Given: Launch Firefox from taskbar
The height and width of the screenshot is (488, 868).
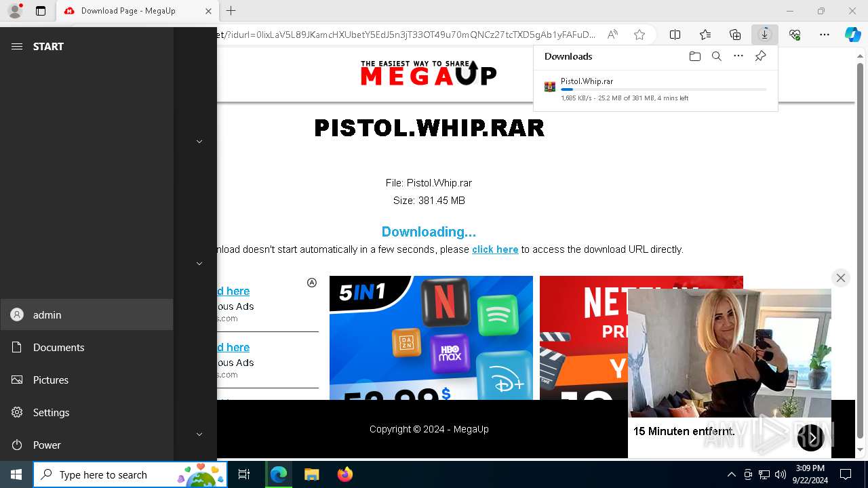Looking at the screenshot, I should pyautogui.click(x=344, y=474).
